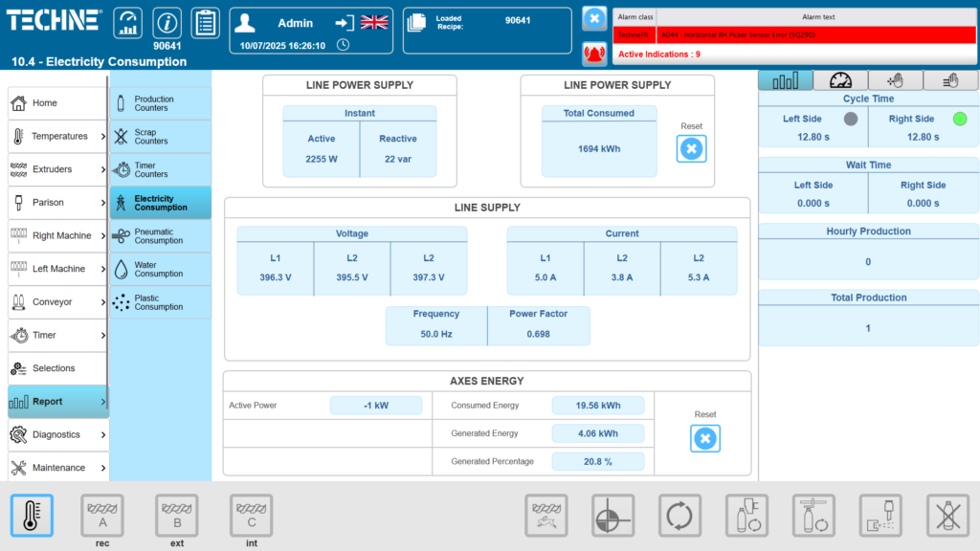Reset the axes energy counters
Screen dimensions: 980x551
pyautogui.click(x=705, y=438)
